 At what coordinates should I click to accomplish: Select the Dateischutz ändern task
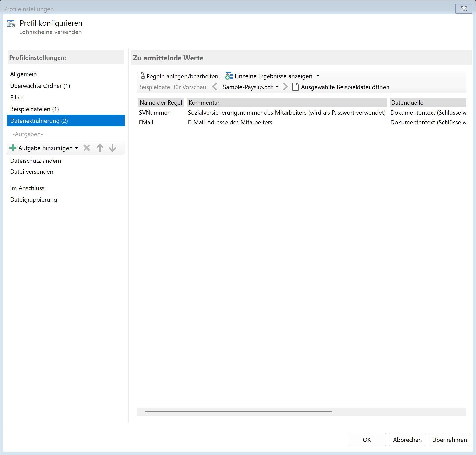36,161
